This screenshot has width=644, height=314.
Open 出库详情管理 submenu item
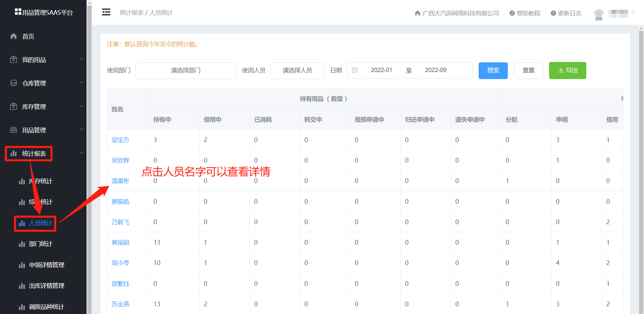tap(47, 286)
